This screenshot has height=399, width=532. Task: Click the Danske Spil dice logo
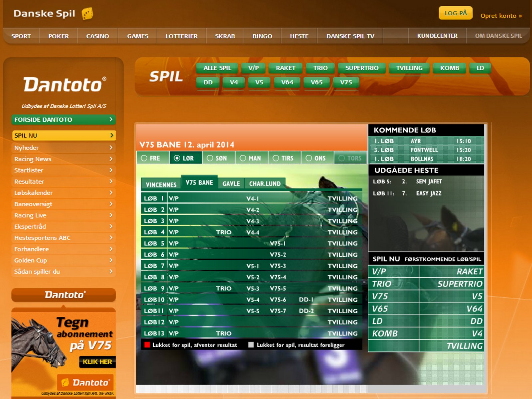tap(87, 14)
